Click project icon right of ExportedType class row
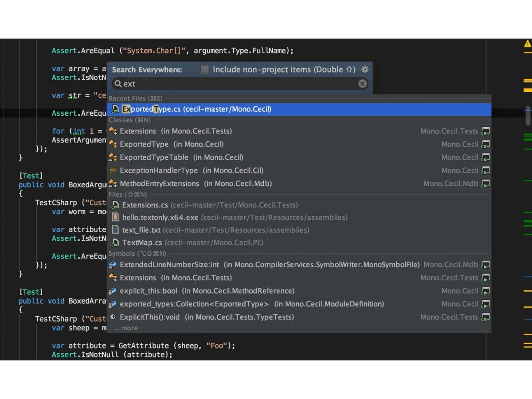This screenshot has width=532, height=399. [x=486, y=144]
